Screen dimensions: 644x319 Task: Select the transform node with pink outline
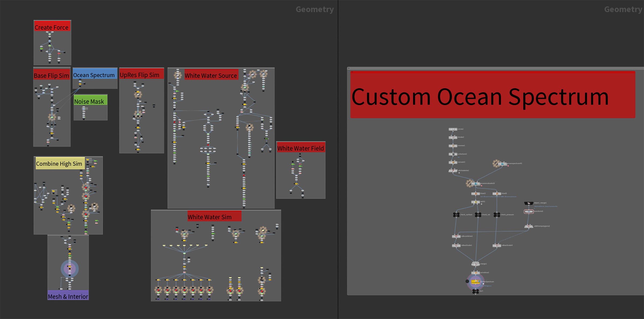[529, 212]
